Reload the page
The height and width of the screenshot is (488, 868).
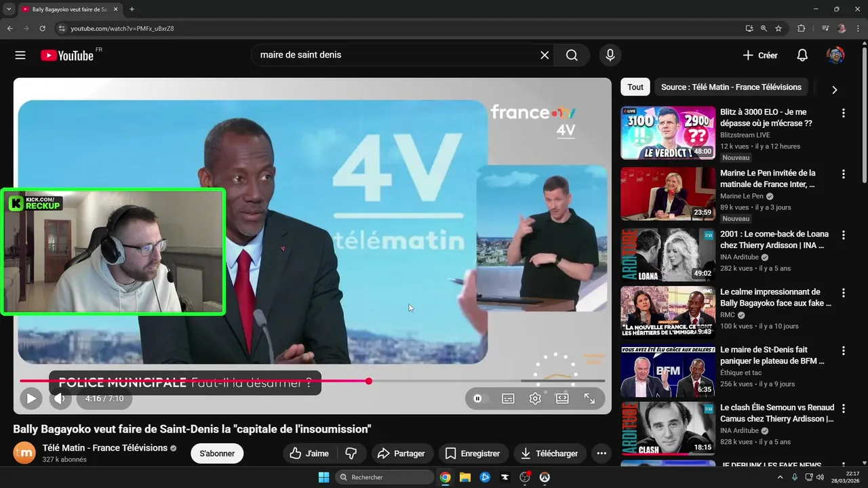(x=42, y=28)
